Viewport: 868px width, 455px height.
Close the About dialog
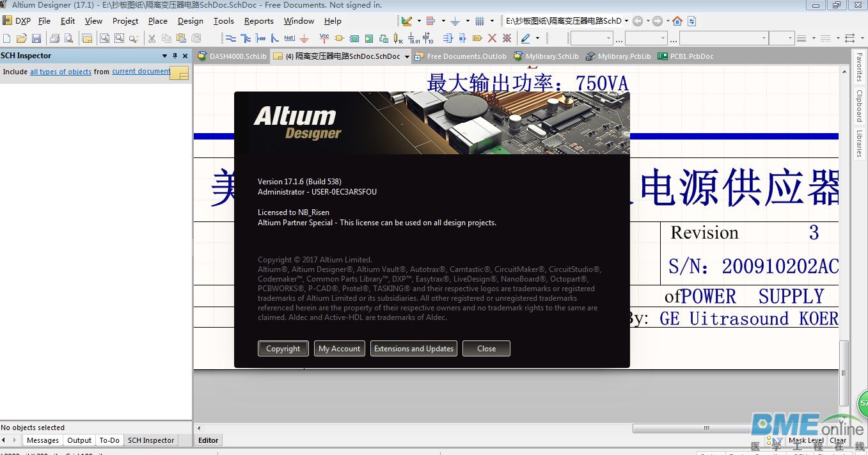coord(486,349)
